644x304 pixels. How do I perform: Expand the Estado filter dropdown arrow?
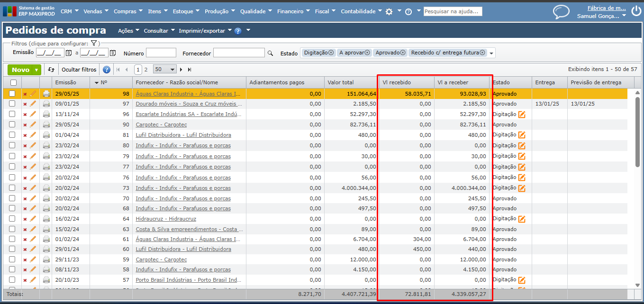(491, 53)
